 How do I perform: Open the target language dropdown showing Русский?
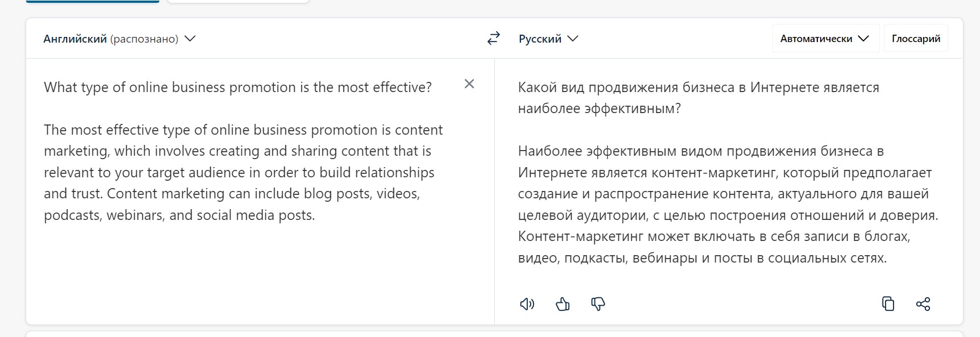[x=548, y=38]
